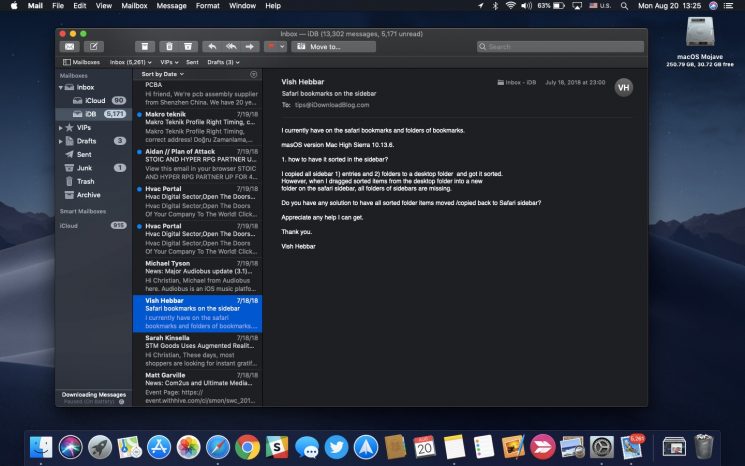Open the File menu

tap(58, 6)
